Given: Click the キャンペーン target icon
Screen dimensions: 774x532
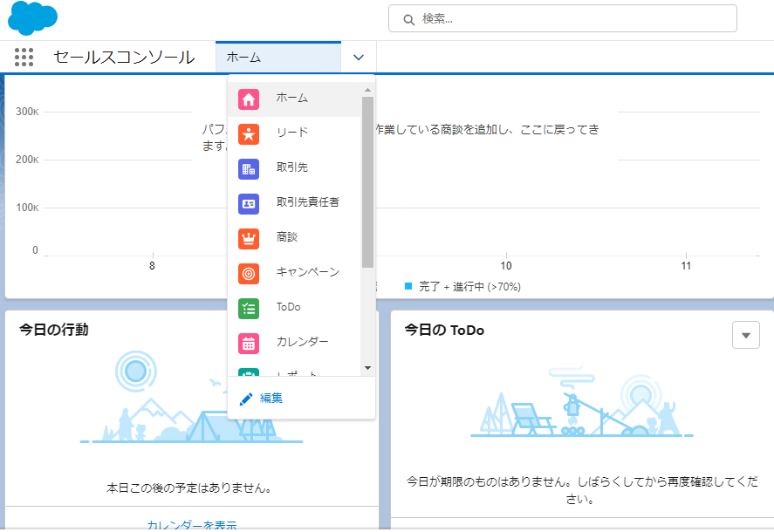Looking at the screenshot, I should click(249, 273).
